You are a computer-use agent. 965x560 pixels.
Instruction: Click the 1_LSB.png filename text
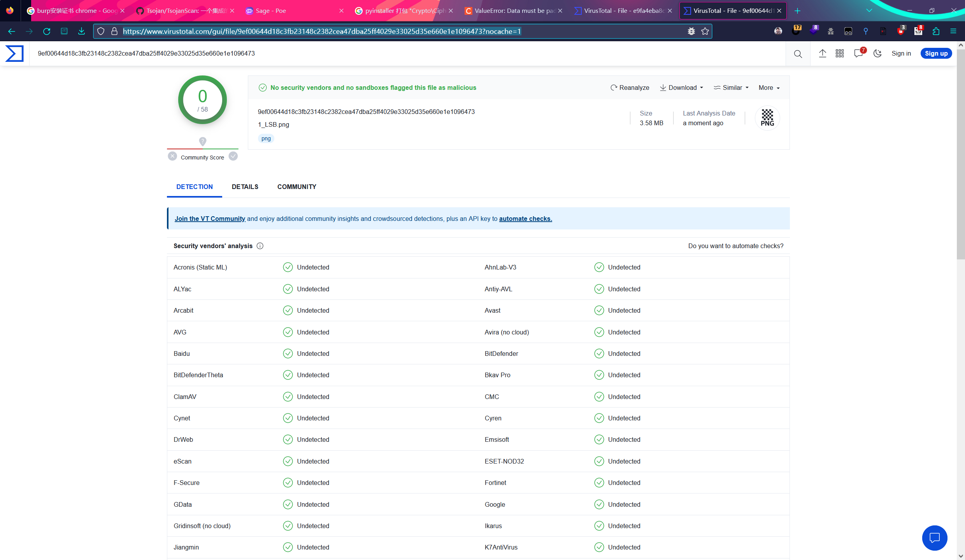coord(274,124)
